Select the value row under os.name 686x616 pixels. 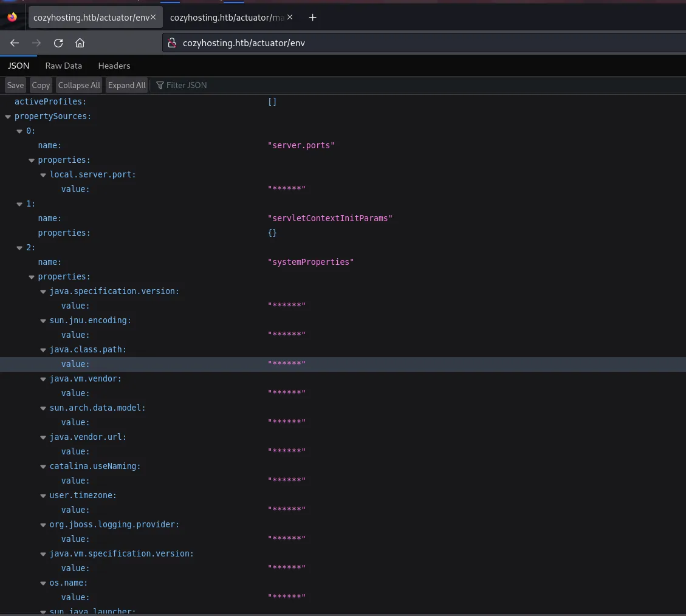tap(343, 597)
